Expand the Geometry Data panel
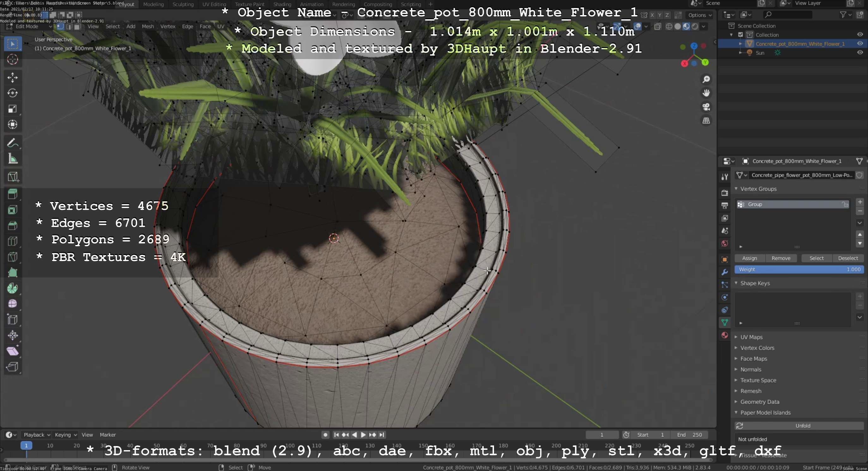868x471 pixels. click(x=736, y=402)
